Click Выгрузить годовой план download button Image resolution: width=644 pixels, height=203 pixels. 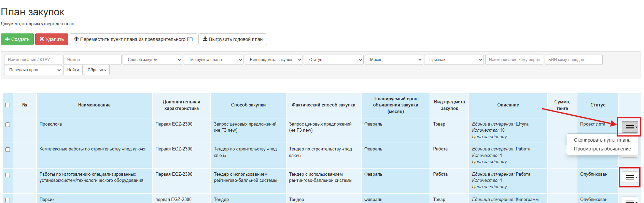pyautogui.click(x=233, y=39)
